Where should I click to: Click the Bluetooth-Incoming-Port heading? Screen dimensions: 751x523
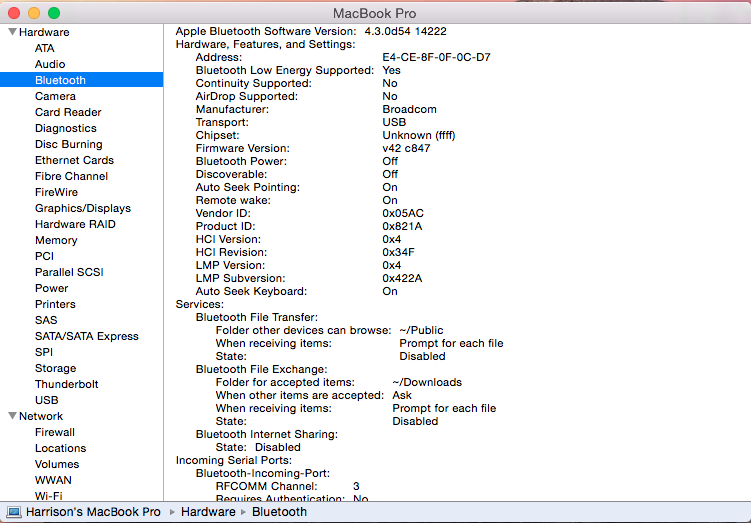pos(263,473)
